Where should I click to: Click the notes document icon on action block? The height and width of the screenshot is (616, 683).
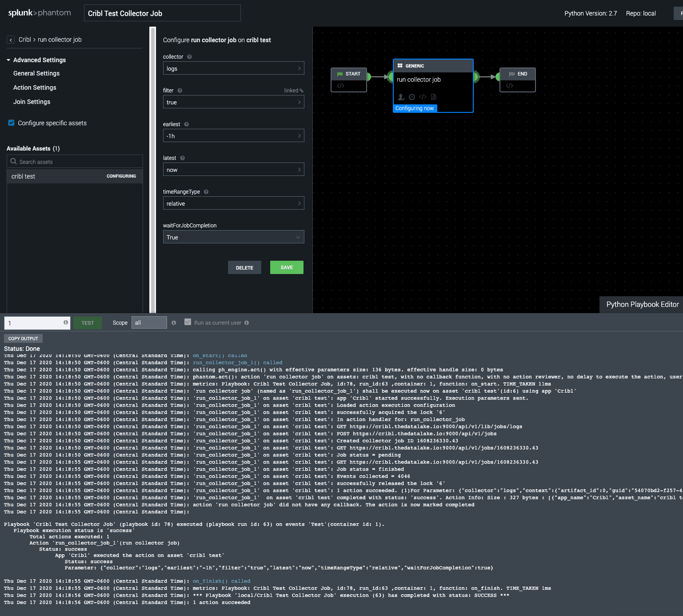434,97
